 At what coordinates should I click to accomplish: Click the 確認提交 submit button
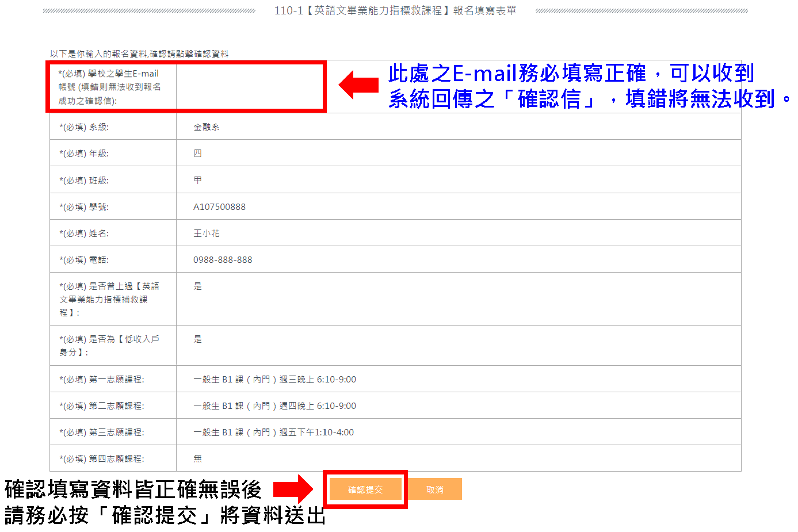365,489
